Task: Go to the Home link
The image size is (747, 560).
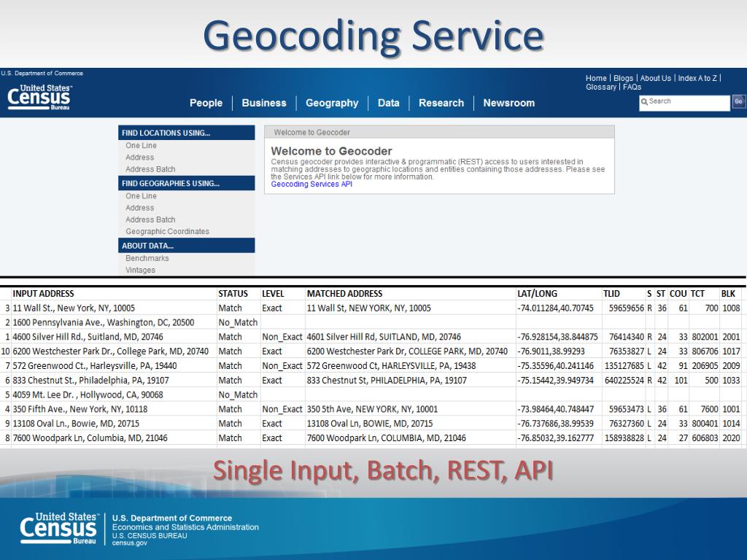Action: tap(596, 78)
